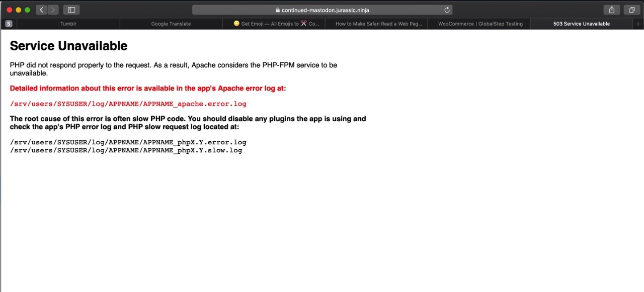Viewport: 644px width, 292px height.
Task: Click the Service Unavailable heading
Action: [68, 46]
